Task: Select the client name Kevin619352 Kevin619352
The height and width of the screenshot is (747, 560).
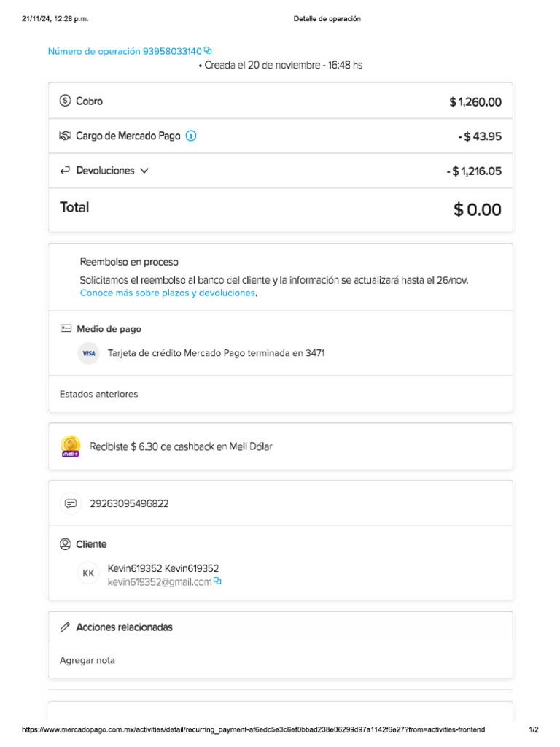Action: (x=163, y=568)
